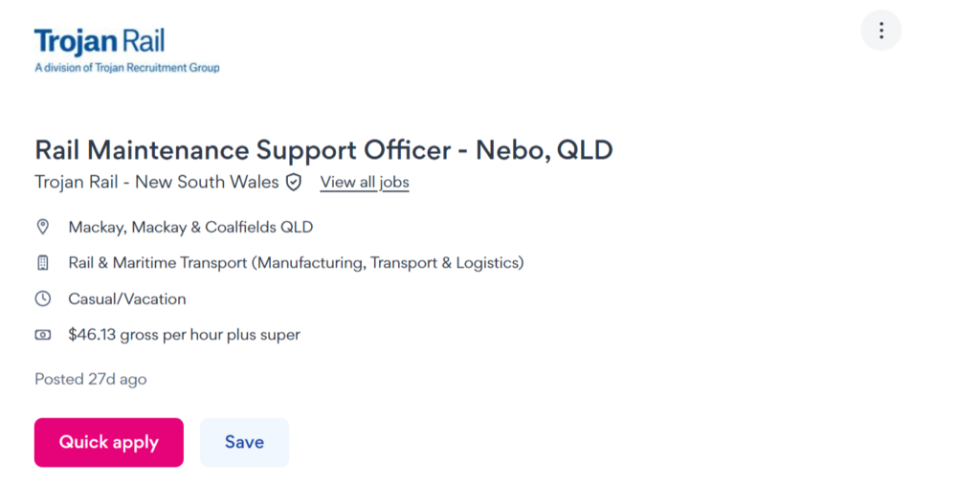Click the location pin icon
This screenshot has width=980, height=486.
(42, 227)
